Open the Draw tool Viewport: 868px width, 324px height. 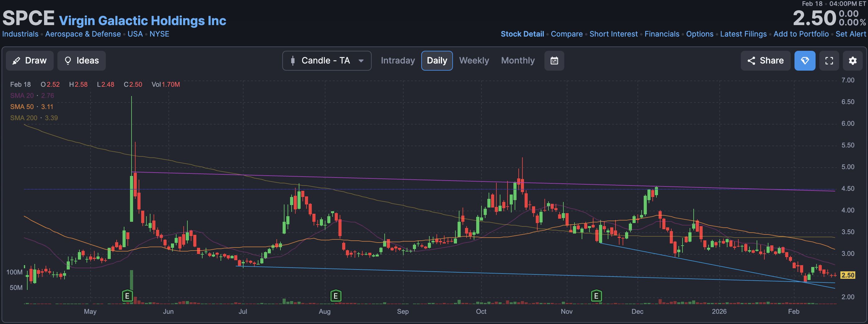(30, 61)
